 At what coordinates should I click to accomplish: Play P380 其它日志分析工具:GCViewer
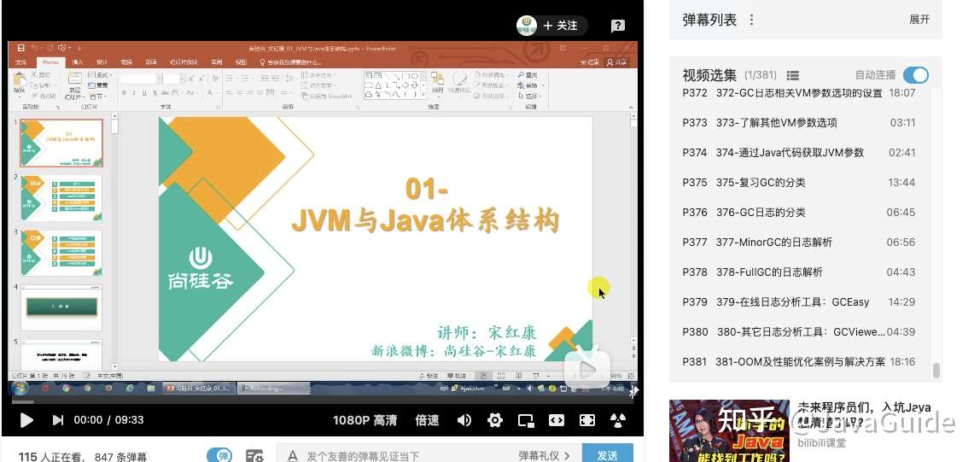point(799,332)
